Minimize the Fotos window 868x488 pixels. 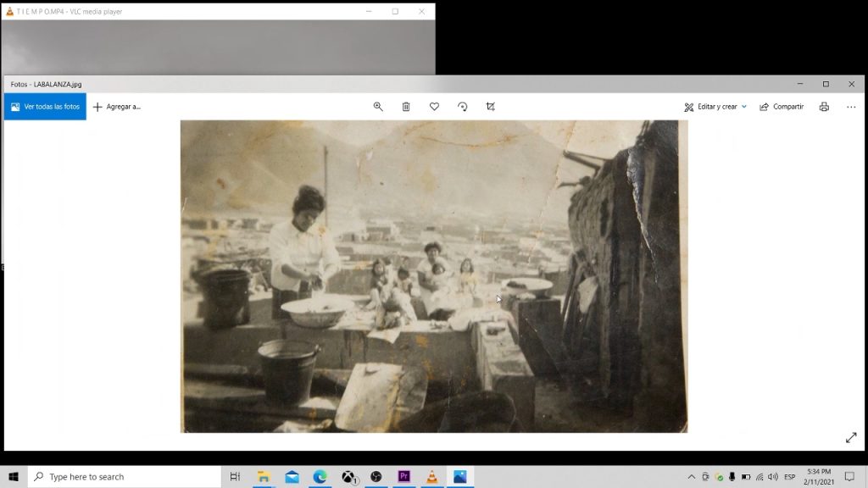pyautogui.click(x=800, y=84)
